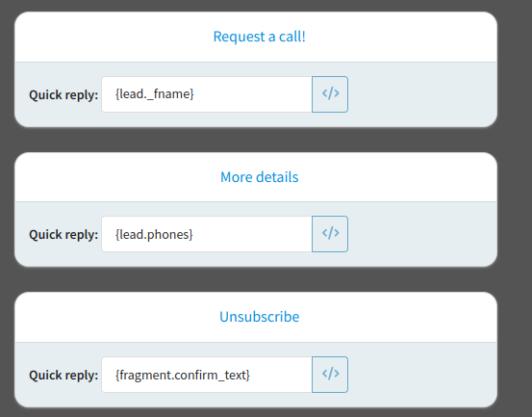Place cursor in {fragment.confirm_text} quick reply field
This screenshot has height=417, width=532.
coord(207,375)
